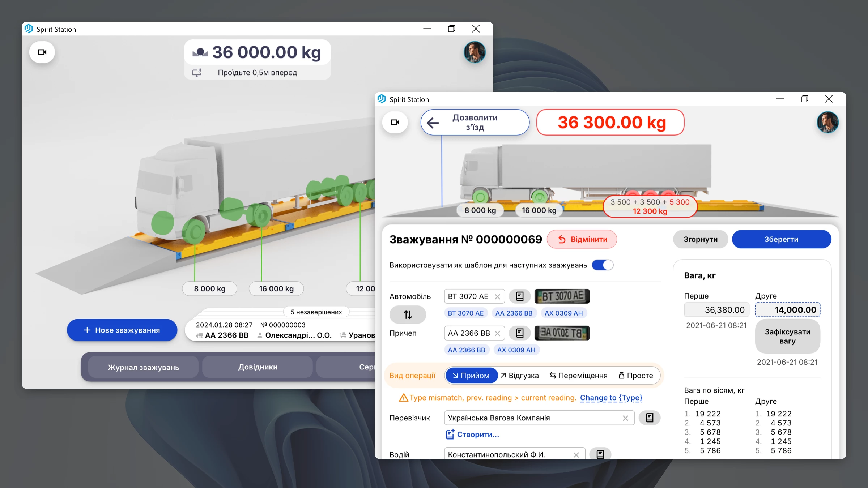This screenshot has width=868, height=488.
Task: Click the warning triangle icon
Action: [403, 398]
